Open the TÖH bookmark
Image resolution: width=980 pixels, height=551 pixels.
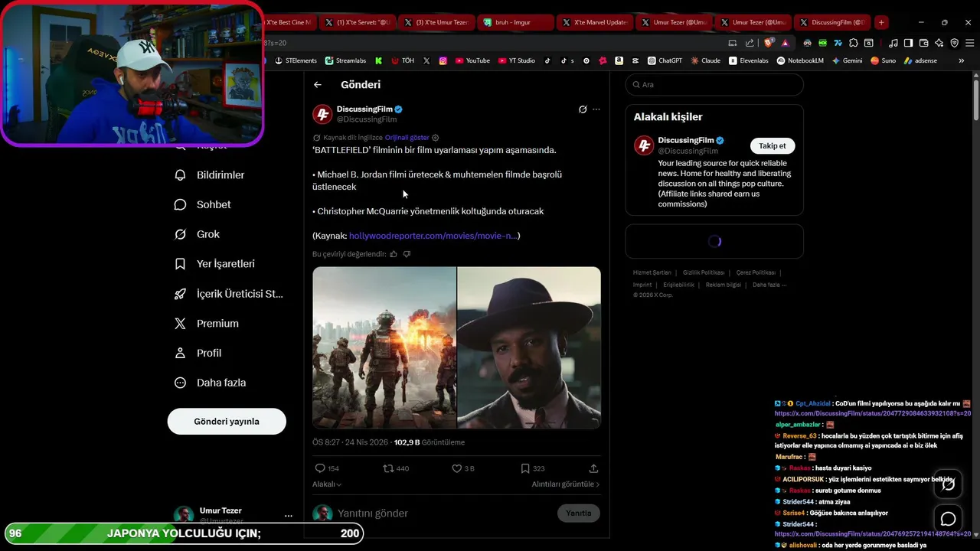[403, 60]
